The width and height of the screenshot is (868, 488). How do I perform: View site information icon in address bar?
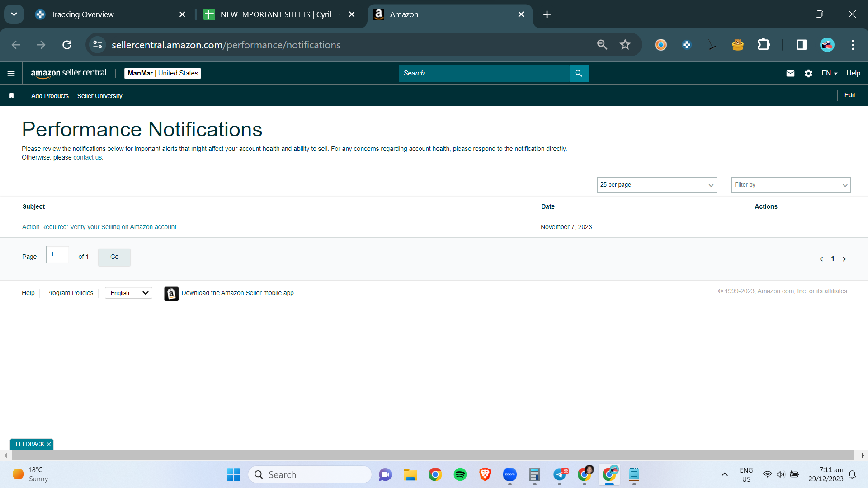tap(98, 45)
